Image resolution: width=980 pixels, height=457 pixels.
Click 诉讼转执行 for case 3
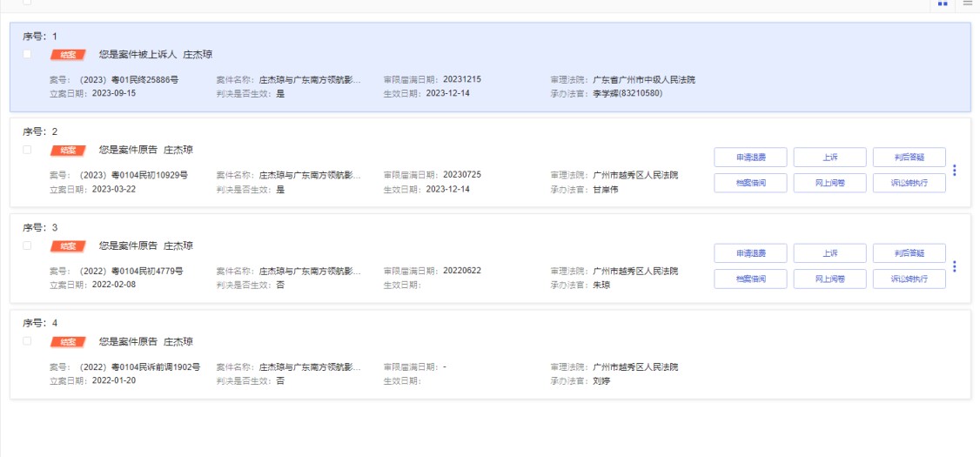909,279
